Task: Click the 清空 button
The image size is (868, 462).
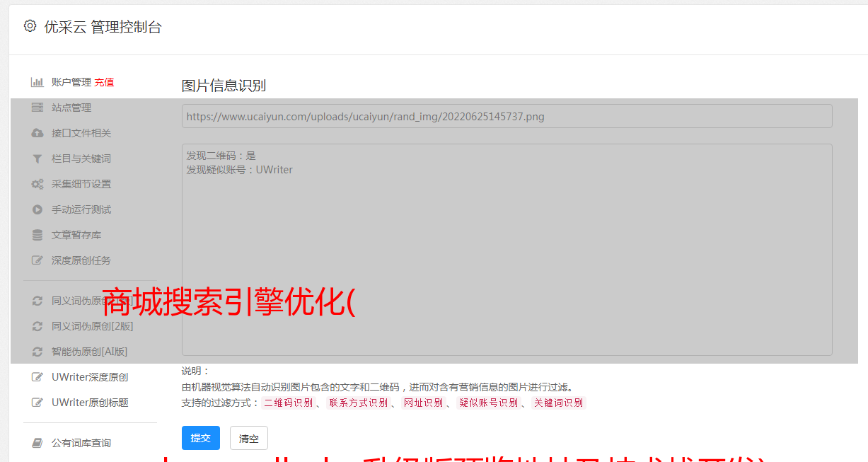Action: click(x=249, y=438)
